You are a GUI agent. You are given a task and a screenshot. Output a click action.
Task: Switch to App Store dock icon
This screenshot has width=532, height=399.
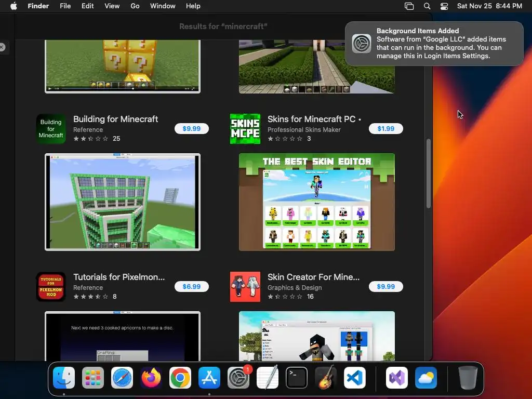[209, 378]
